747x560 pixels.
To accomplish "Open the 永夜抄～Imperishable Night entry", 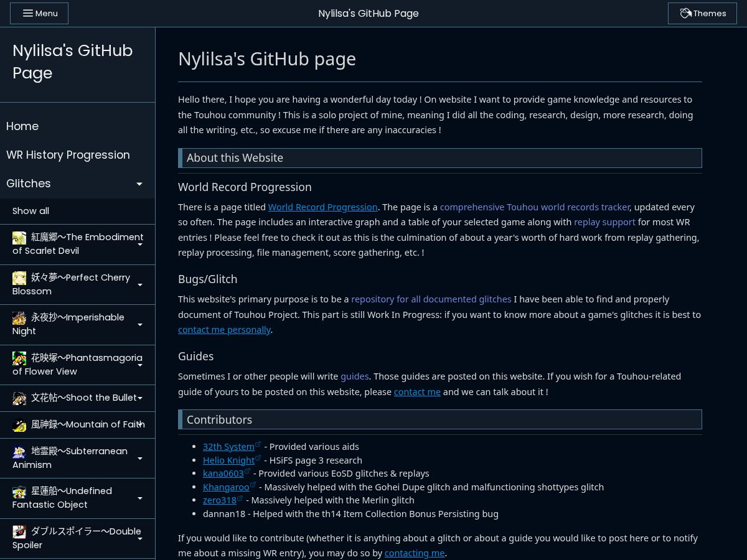I will [77, 325].
